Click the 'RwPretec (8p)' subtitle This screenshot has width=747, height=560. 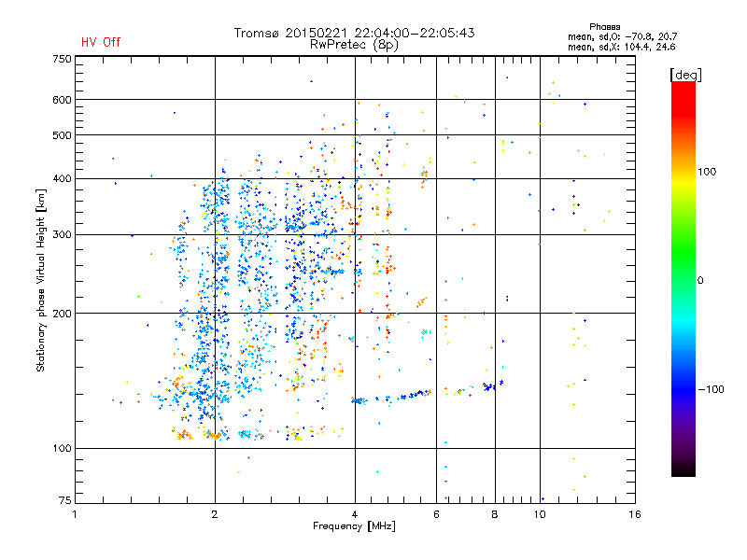pyautogui.click(x=354, y=45)
